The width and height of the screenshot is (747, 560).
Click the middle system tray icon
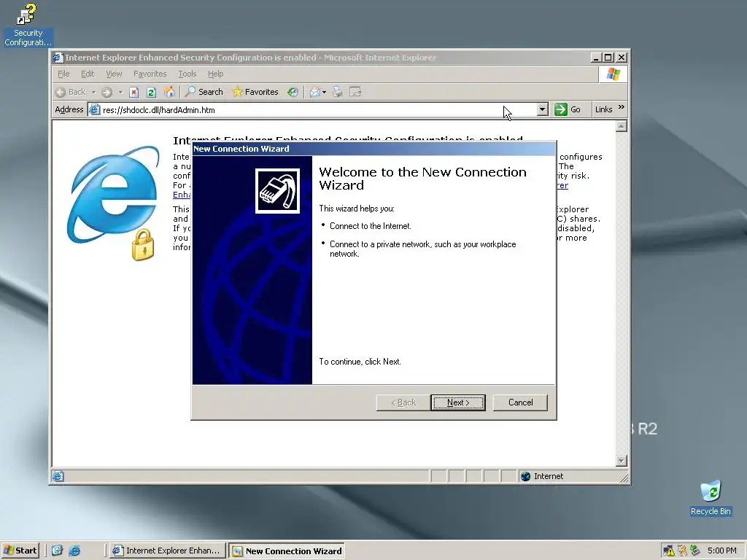(682, 551)
